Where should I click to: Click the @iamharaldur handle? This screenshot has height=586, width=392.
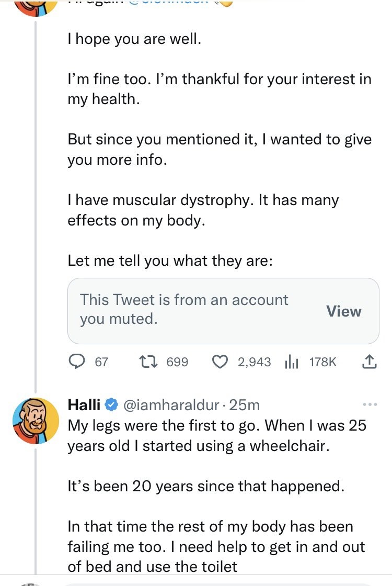172,405
